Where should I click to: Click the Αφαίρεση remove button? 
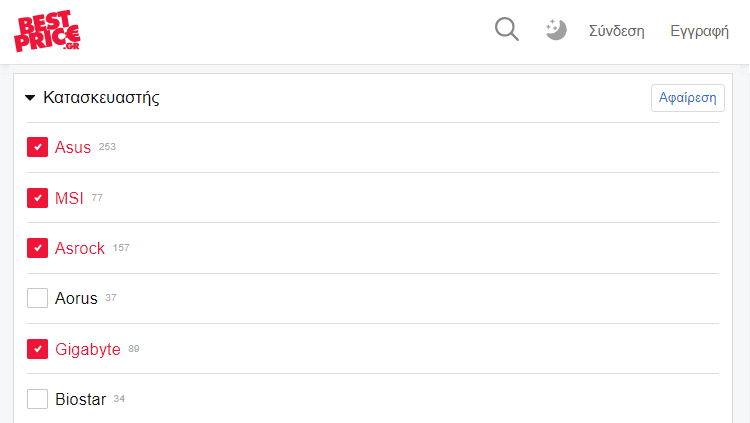(x=687, y=98)
